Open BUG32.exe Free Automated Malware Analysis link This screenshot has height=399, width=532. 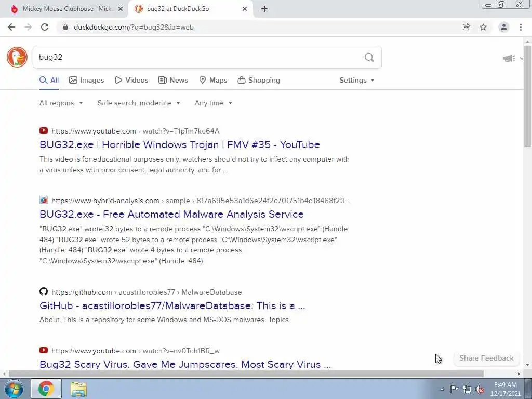[171, 214]
